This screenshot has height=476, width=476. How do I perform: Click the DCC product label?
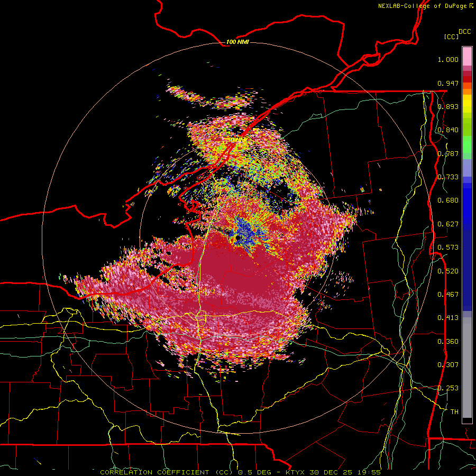pos(464,31)
